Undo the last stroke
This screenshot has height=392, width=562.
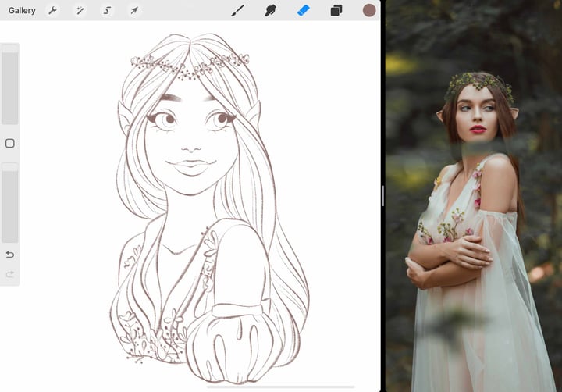pyautogui.click(x=10, y=255)
